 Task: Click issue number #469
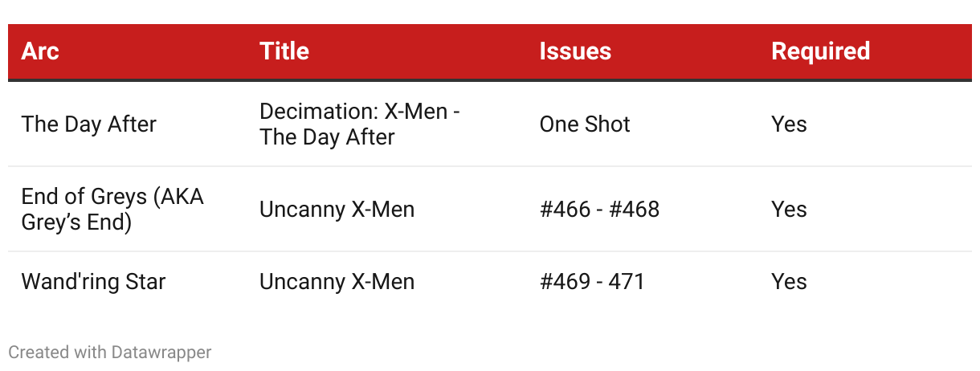pyautogui.click(x=563, y=282)
